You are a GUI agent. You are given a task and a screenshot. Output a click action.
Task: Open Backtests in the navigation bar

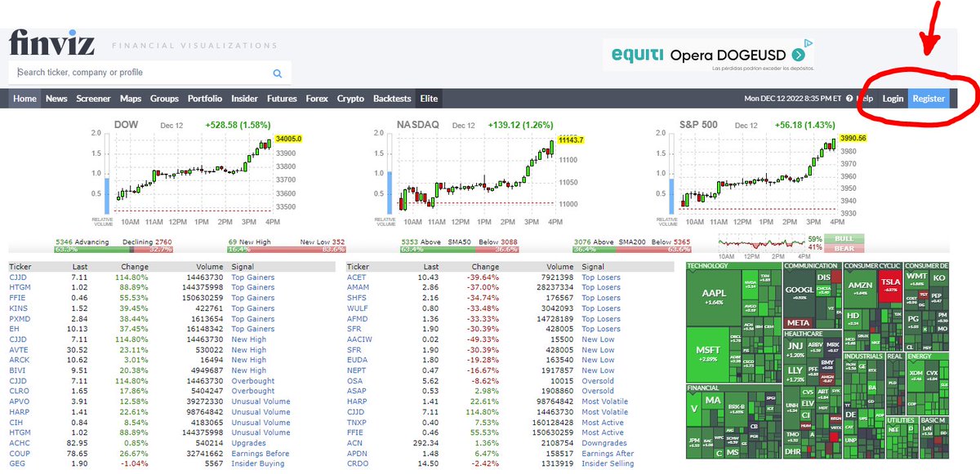pos(392,99)
